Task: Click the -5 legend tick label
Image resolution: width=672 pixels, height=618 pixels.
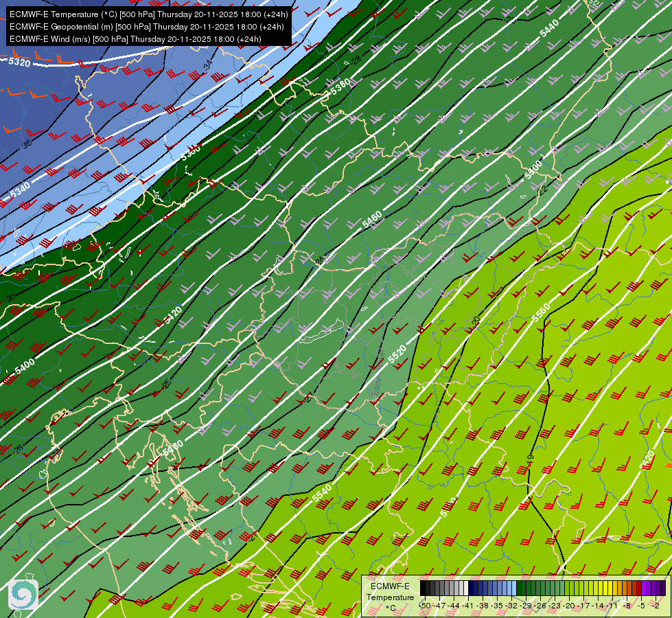Action: click(640, 606)
